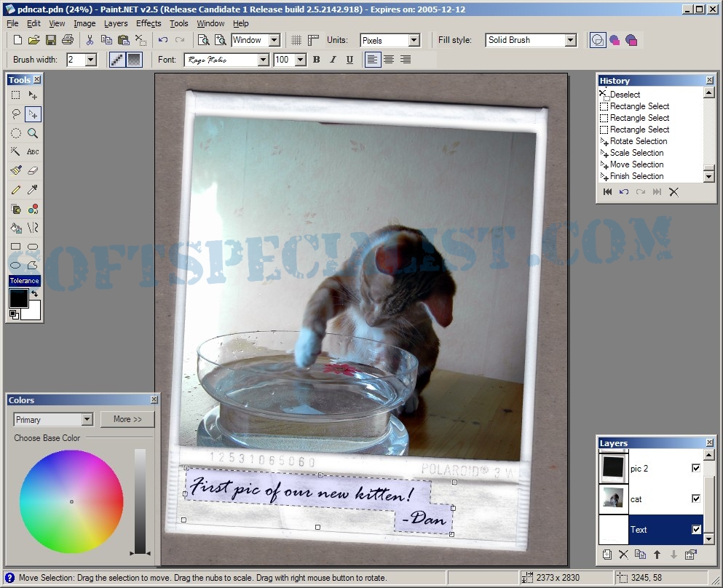Open layer properties in Layers panel

coord(691,555)
